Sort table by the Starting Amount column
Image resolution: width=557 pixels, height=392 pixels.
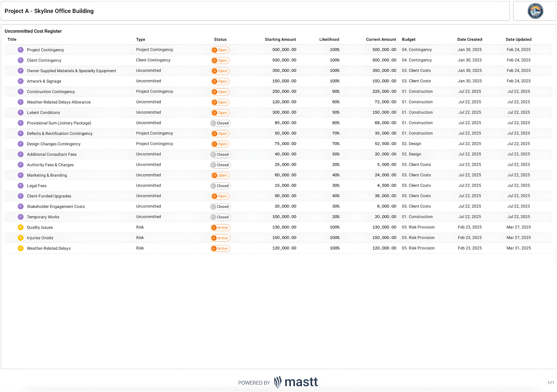(280, 39)
